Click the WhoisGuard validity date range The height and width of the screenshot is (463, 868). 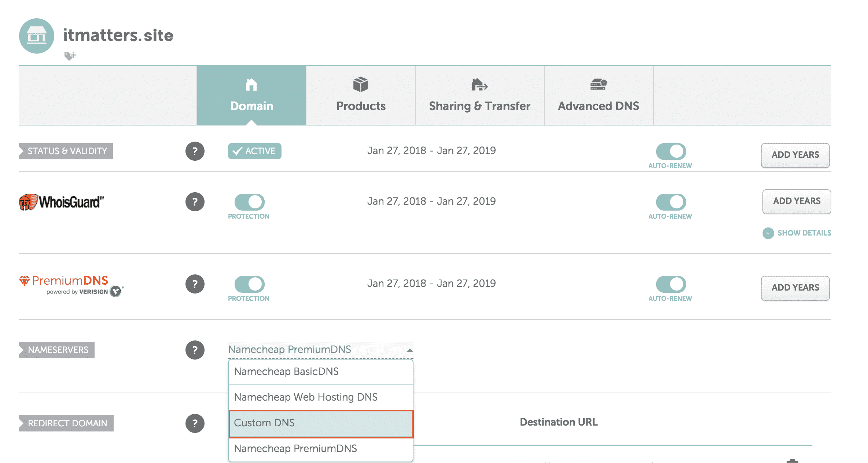(431, 201)
